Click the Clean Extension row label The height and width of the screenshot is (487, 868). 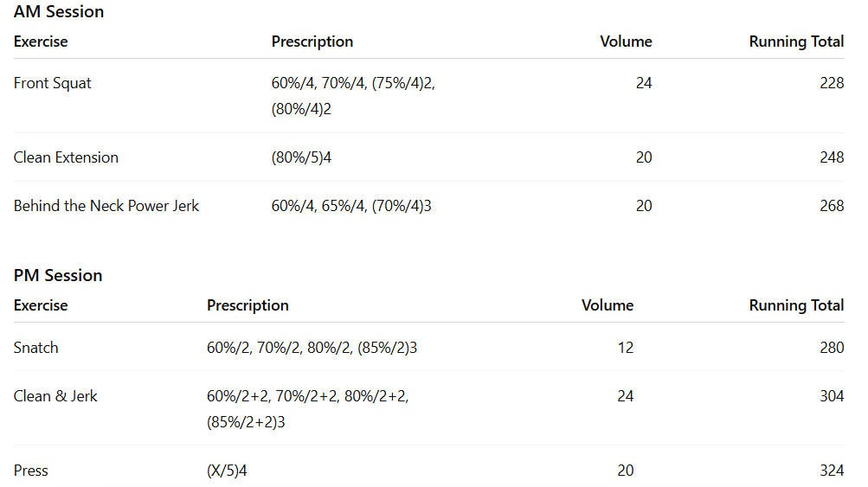point(66,157)
